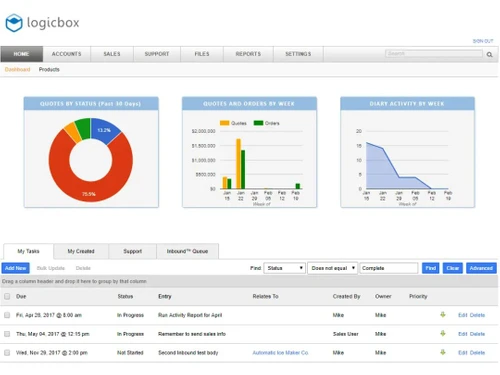This screenshot has height=375, width=500.
Task: Check the row for Thu, May 04, 2017 task
Action: [7, 334]
